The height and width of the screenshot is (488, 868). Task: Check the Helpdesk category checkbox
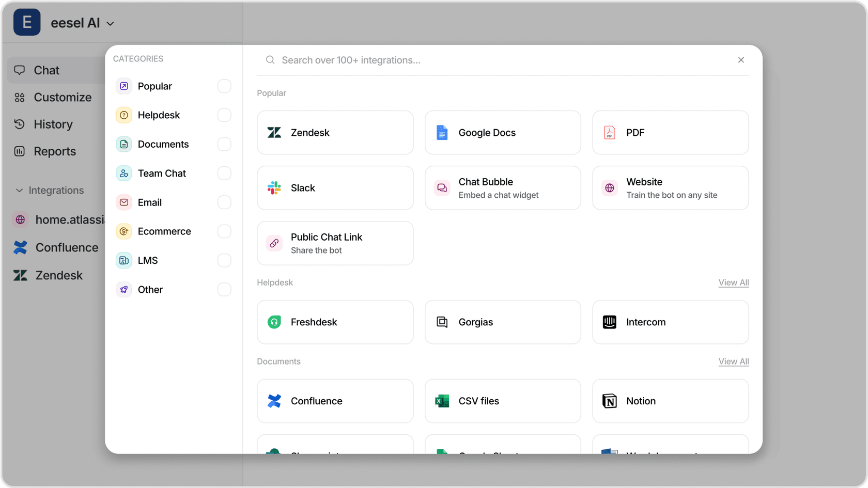(x=224, y=115)
